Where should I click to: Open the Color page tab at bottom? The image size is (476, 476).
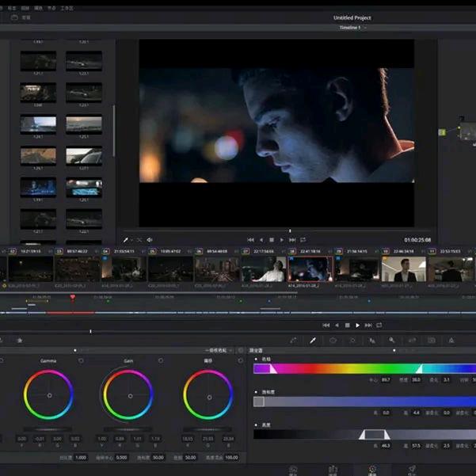pyautogui.click(x=372, y=470)
